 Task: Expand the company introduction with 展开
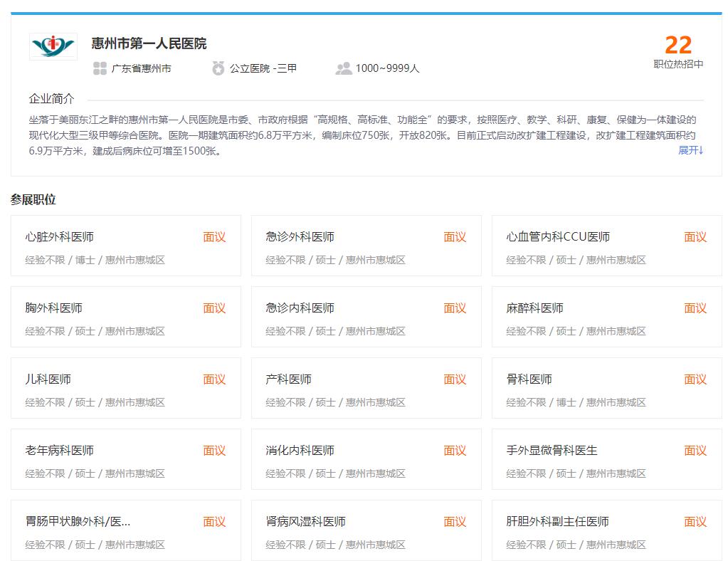tap(689, 151)
